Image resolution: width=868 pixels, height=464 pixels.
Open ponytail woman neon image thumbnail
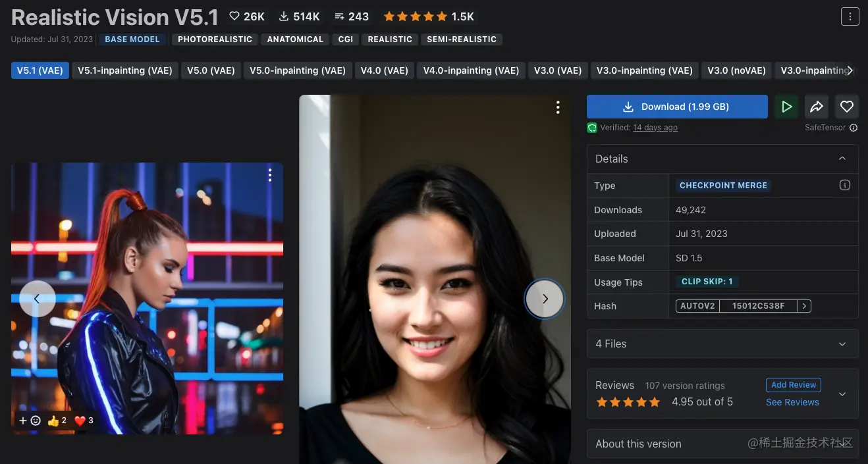[x=147, y=298]
